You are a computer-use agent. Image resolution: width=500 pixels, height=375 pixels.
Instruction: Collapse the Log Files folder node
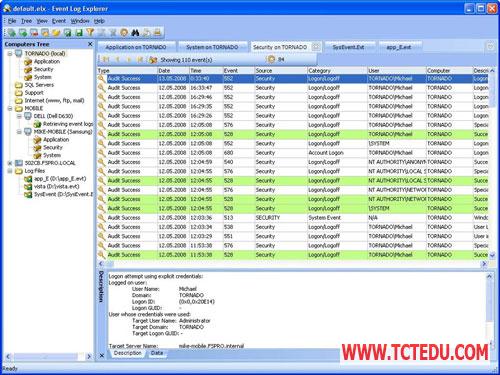pyautogui.click(x=10, y=171)
